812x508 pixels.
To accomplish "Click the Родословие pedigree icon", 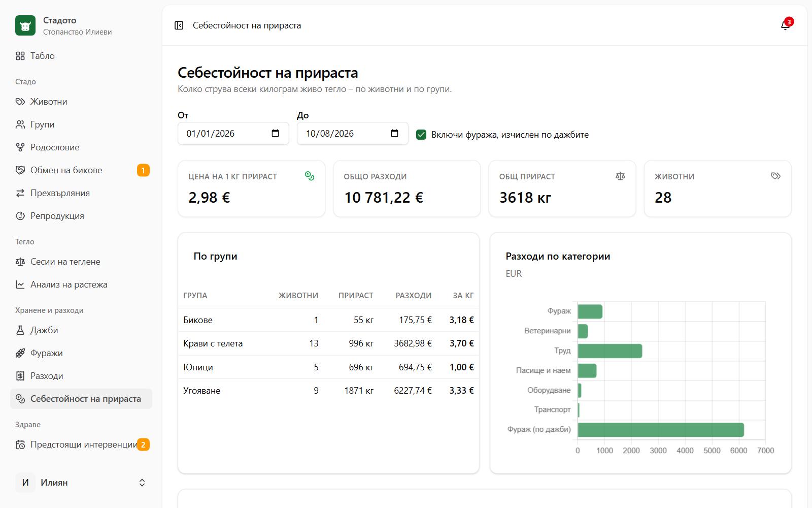I will 20,147.
